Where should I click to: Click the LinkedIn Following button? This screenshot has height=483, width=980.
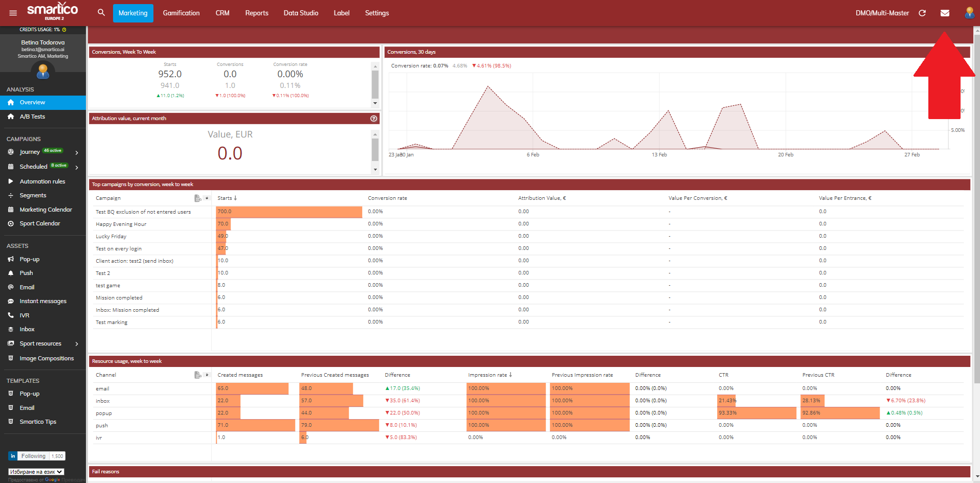pyautogui.click(x=33, y=456)
